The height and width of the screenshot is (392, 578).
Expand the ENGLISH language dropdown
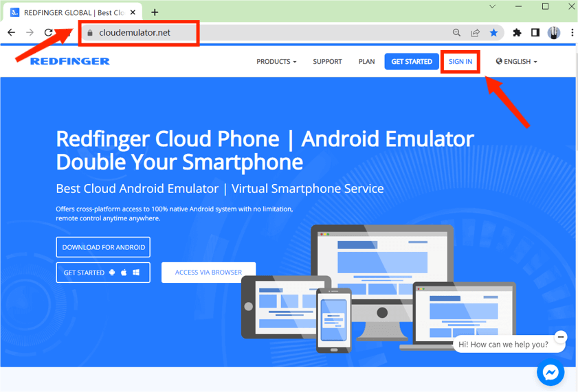(516, 62)
